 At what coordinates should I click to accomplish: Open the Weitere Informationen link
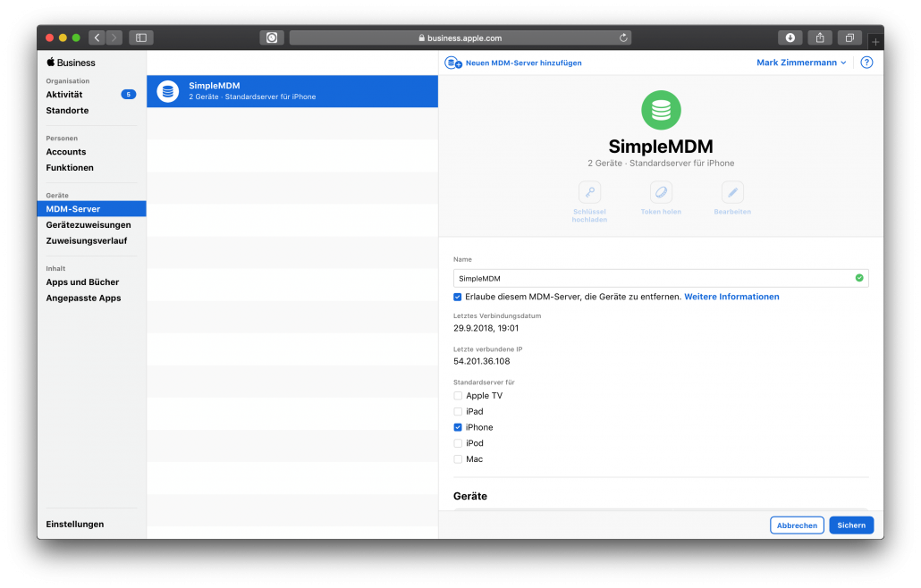tap(731, 297)
